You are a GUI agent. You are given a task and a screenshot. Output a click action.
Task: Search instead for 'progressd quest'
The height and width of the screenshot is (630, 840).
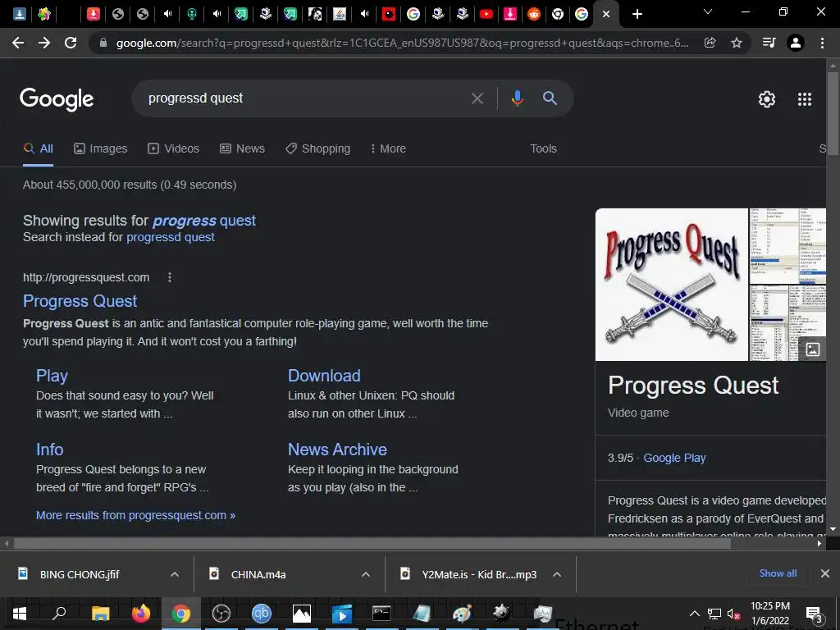click(171, 237)
